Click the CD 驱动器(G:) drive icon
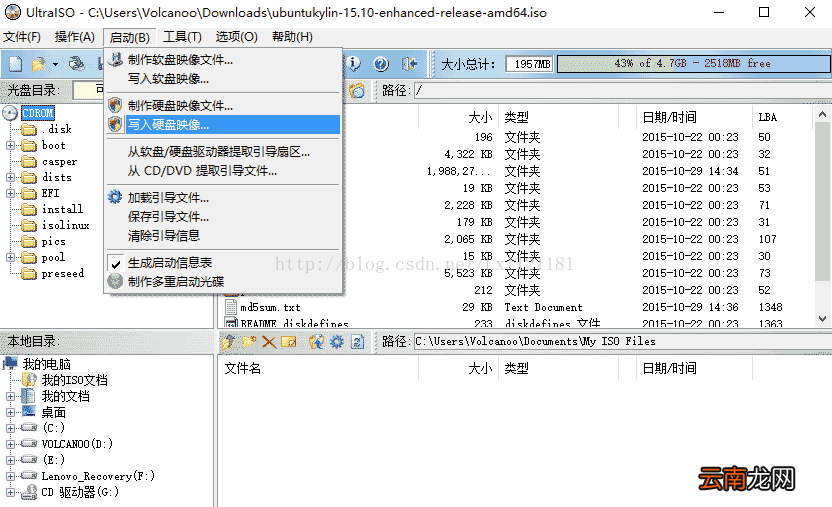 coord(29,492)
